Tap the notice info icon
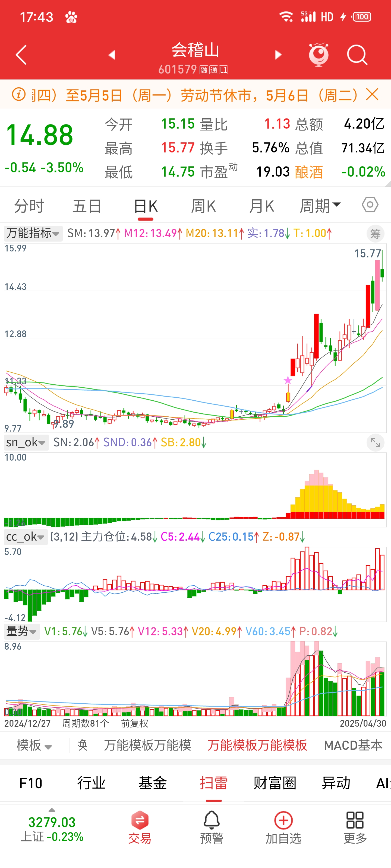The height and width of the screenshot is (868, 391). (x=19, y=95)
